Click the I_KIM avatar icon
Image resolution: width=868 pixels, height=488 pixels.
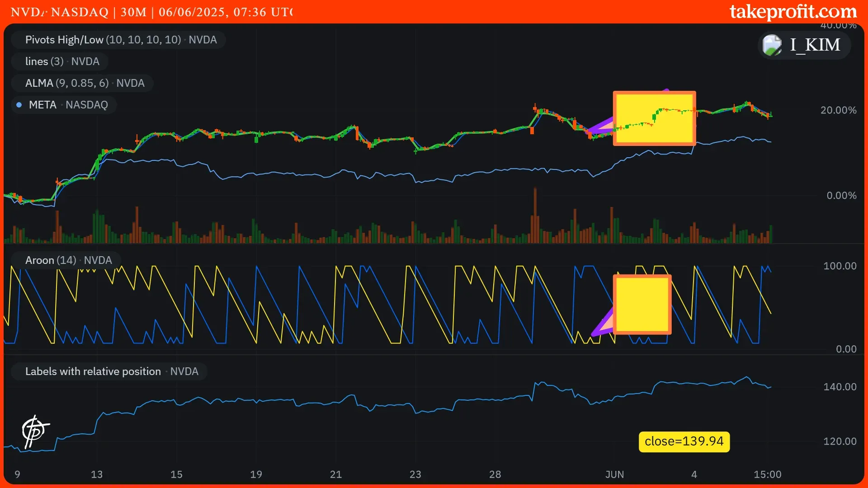(x=772, y=45)
